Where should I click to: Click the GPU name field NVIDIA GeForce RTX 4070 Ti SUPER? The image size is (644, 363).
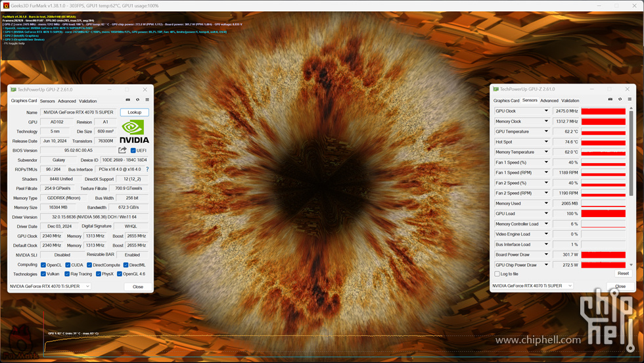pos(78,112)
